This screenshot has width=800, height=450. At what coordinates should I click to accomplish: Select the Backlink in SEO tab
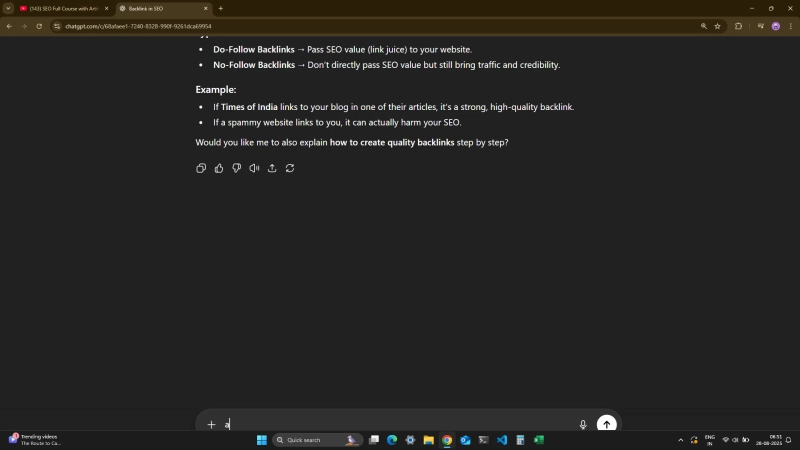pyautogui.click(x=160, y=8)
